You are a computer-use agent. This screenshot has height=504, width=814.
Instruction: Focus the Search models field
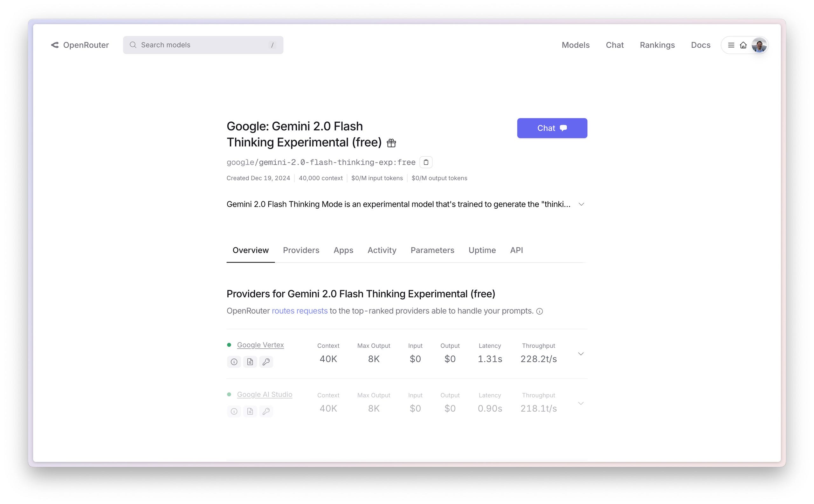pyautogui.click(x=203, y=45)
